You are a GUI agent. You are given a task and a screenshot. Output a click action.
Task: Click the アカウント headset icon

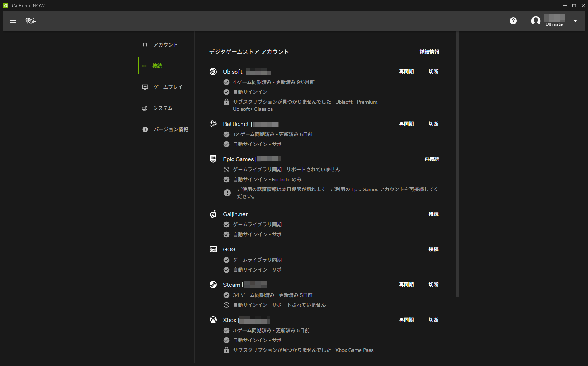point(145,45)
